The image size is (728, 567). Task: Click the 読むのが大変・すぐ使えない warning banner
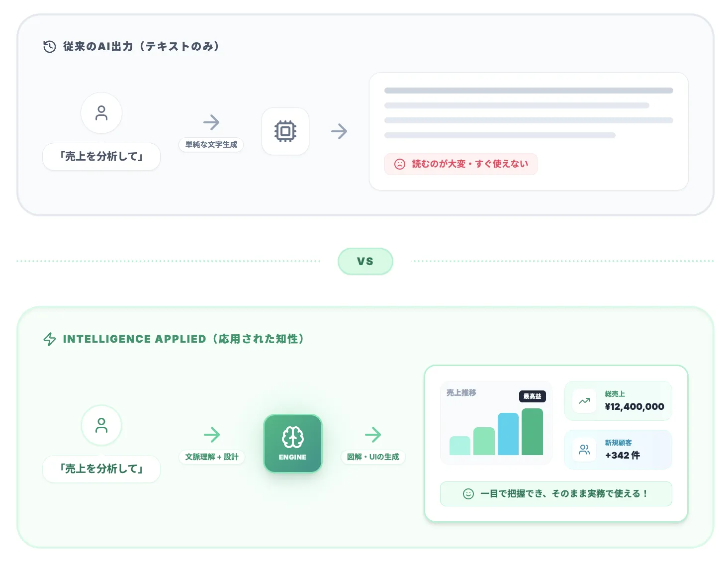[460, 164]
